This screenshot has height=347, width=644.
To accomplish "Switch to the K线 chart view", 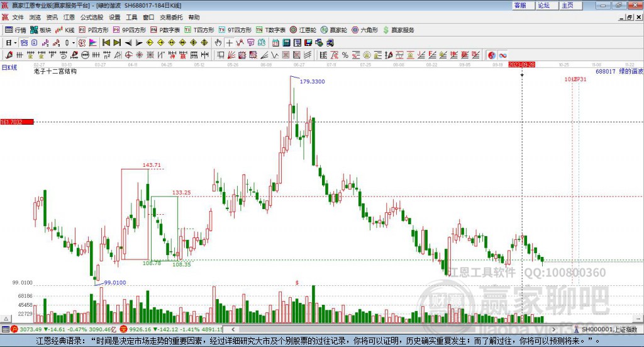I will click(x=65, y=30).
